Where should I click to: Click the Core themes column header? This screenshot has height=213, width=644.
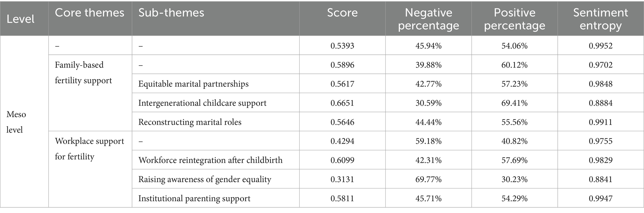click(90, 13)
